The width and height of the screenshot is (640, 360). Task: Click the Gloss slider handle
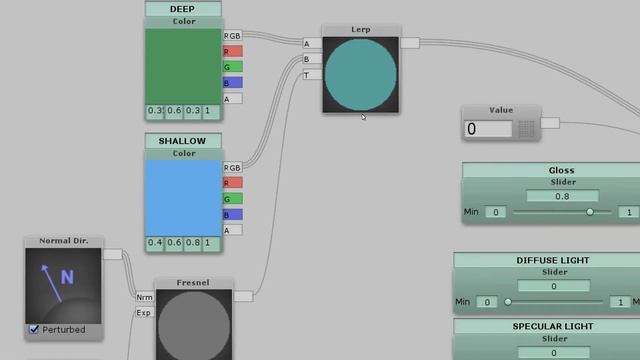click(x=590, y=212)
